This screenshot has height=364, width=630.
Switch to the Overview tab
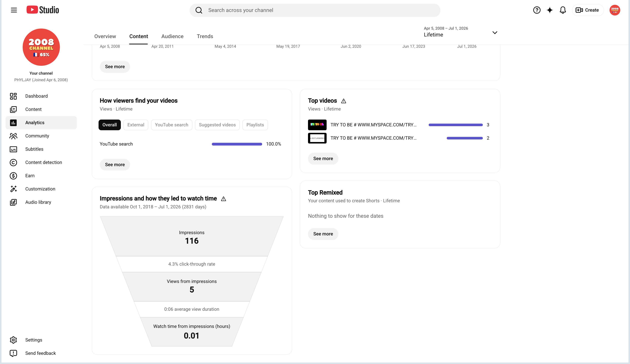point(105,36)
